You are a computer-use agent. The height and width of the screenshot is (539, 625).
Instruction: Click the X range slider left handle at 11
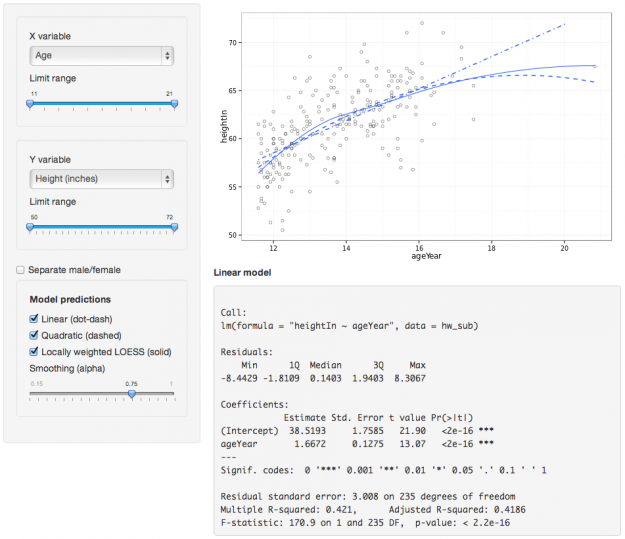click(30, 104)
